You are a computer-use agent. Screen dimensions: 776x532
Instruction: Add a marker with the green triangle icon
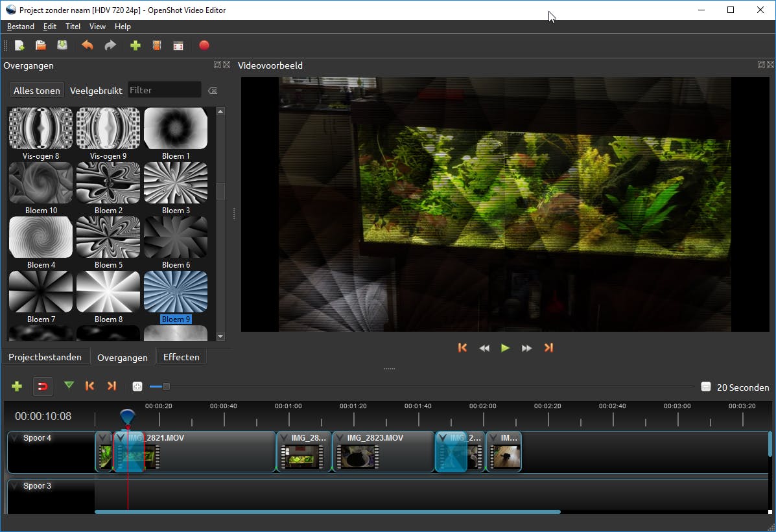[x=69, y=386]
